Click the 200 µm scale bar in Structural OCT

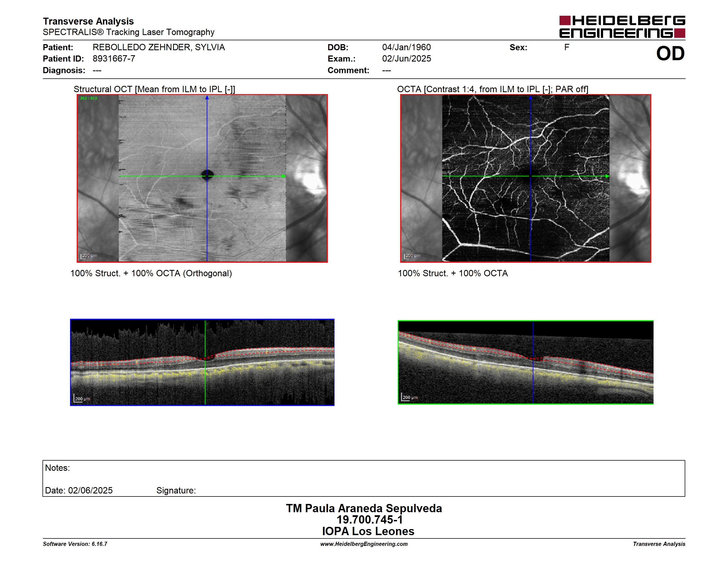point(89,256)
